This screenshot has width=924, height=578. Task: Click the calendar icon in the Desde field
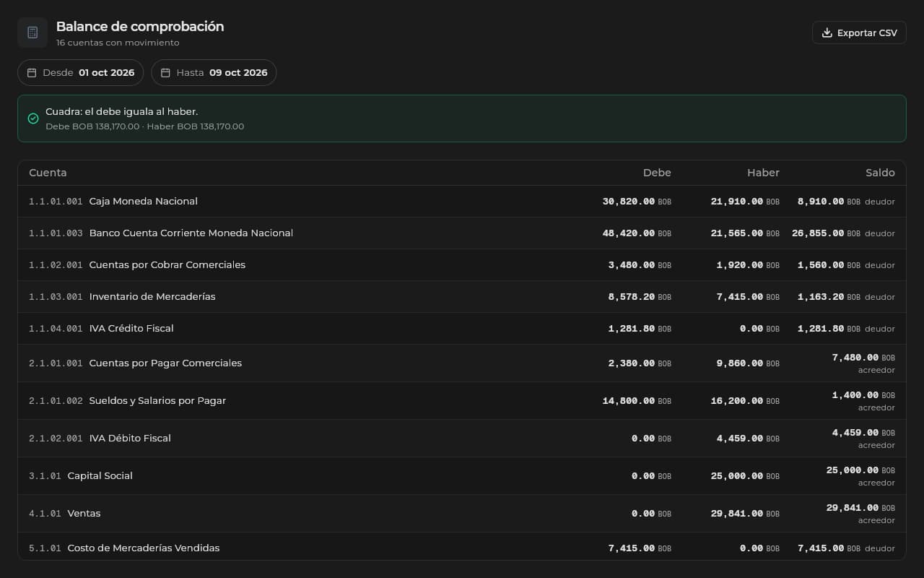pos(32,73)
